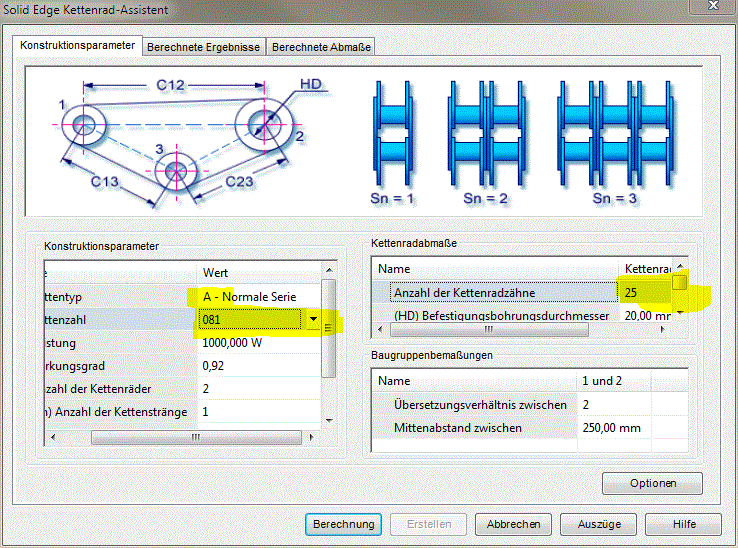Click the number of sprockets value 2
This screenshot has width=738, height=548.
258,389
